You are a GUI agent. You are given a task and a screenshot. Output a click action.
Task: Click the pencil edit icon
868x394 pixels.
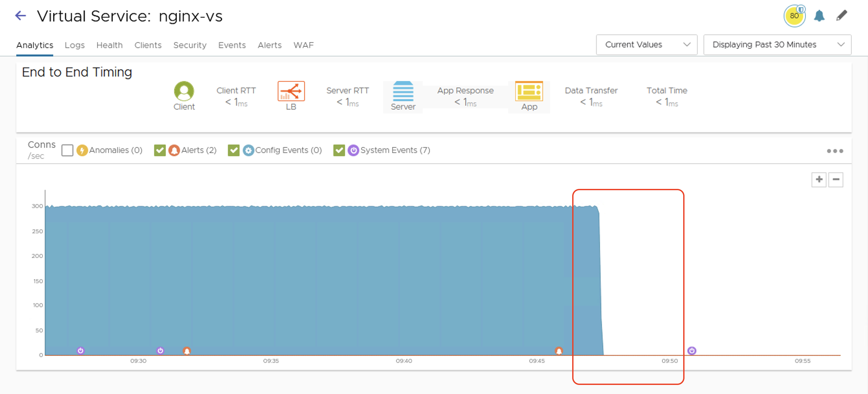pyautogui.click(x=841, y=16)
